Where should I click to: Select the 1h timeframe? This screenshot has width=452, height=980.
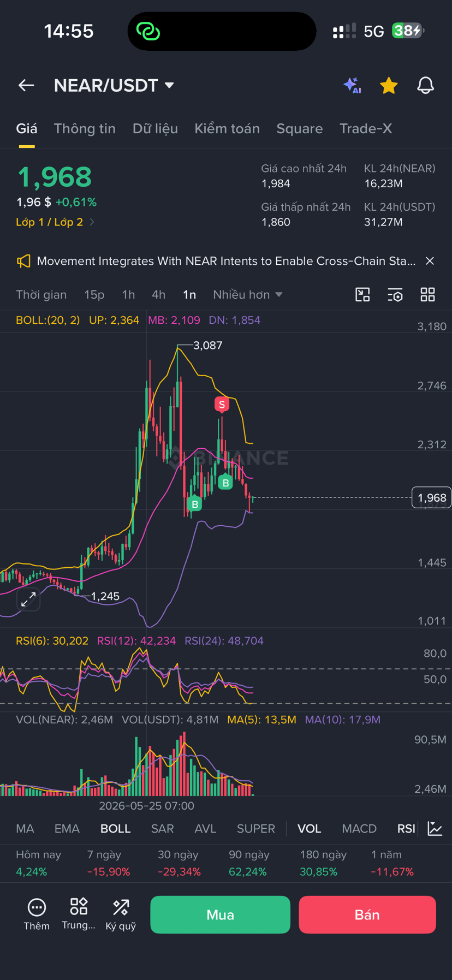(128, 295)
